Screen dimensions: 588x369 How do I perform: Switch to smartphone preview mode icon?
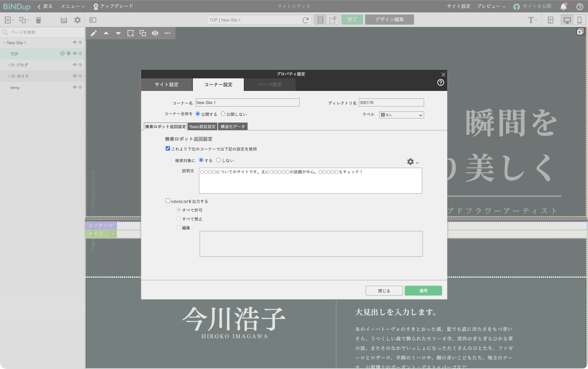coord(579,20)
